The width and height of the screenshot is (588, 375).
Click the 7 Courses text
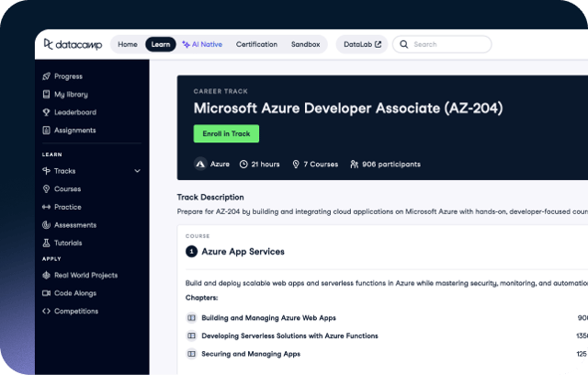coord(321,165)
